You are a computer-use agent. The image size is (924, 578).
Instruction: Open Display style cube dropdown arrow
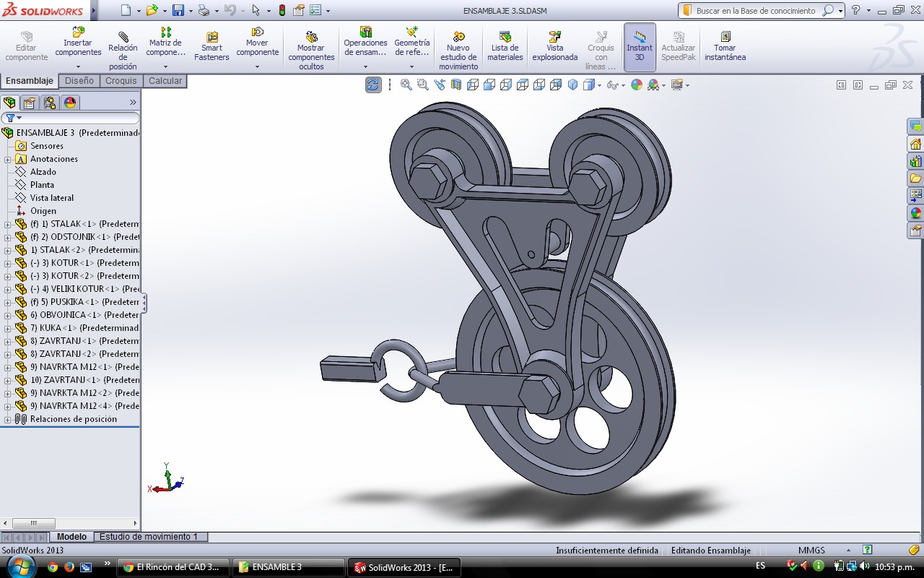click(598, 85)
